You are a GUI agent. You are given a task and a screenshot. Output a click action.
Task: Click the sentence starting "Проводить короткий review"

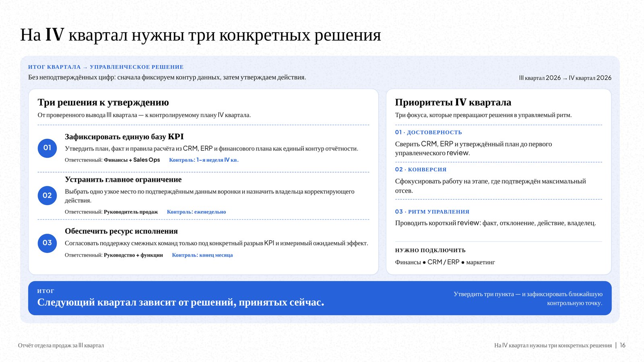(x=495, y=223)
